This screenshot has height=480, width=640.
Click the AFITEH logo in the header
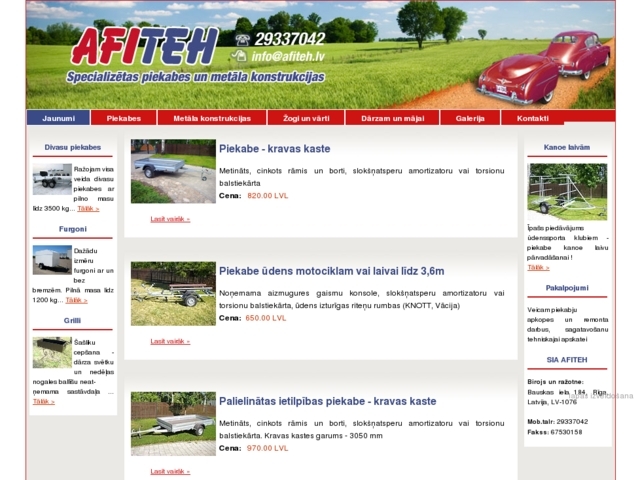144,47
